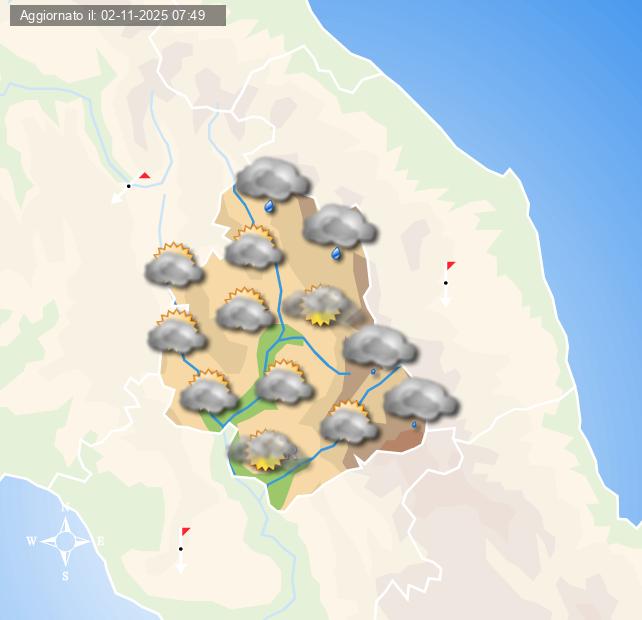
Task: Open the hazy sun fog icon in the east-center
Action: click(323, 306)
